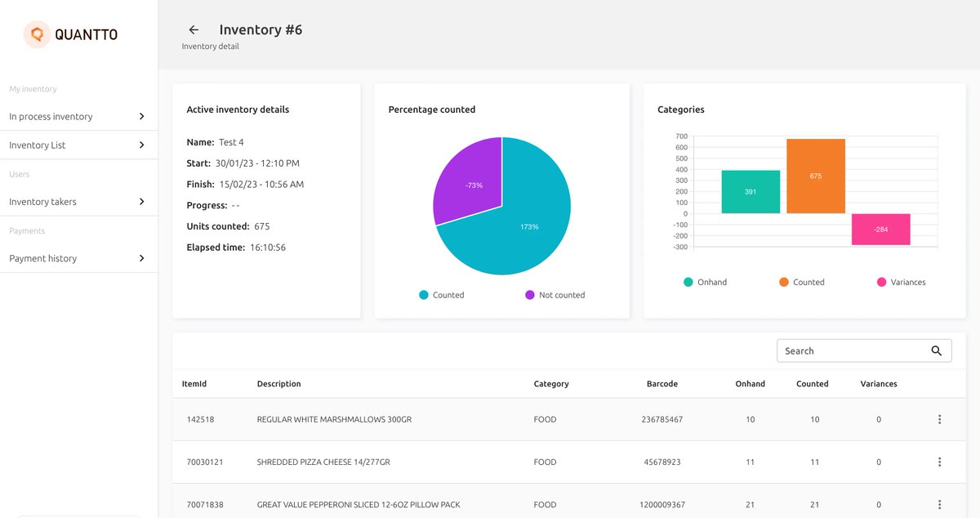The height and width of the screenshot is (518, 980).
Task: Click GREAT VALUE PEPPERONI SLICED description
Action: point(359,504)
